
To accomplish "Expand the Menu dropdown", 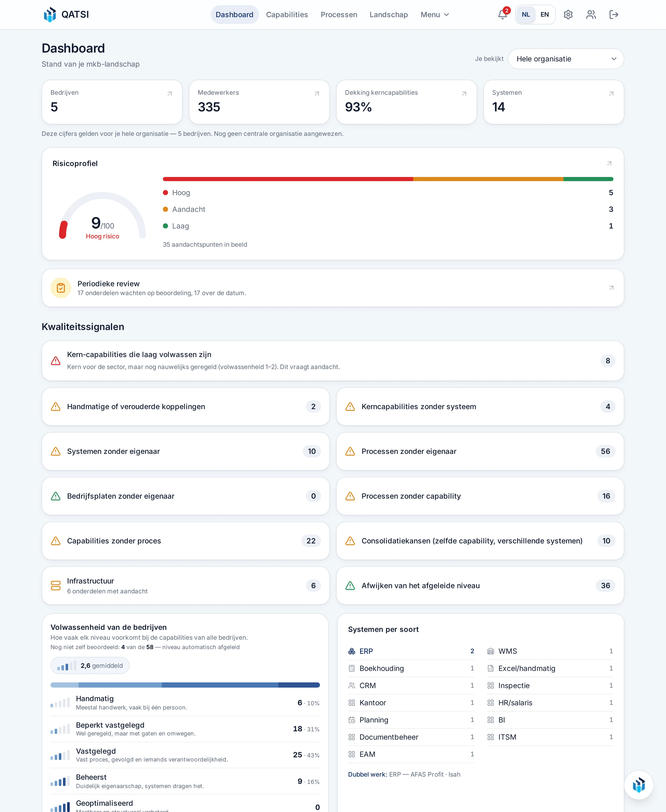I will click(435, 15).
